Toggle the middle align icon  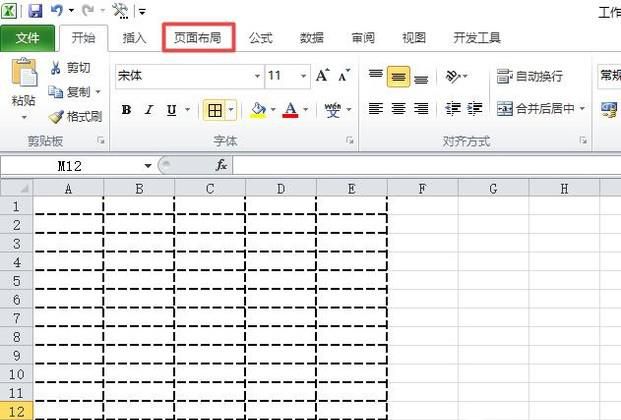tap(398, 76)
